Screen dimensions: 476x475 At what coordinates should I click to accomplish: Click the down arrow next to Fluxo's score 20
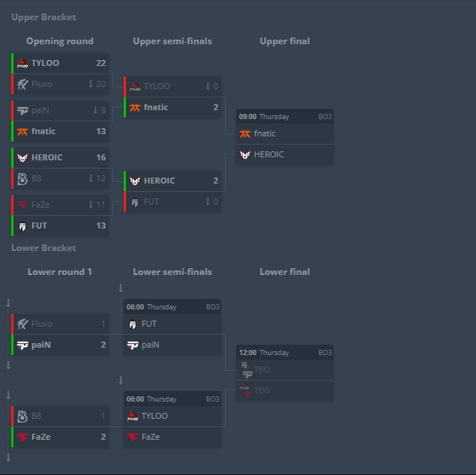[91, 85]
